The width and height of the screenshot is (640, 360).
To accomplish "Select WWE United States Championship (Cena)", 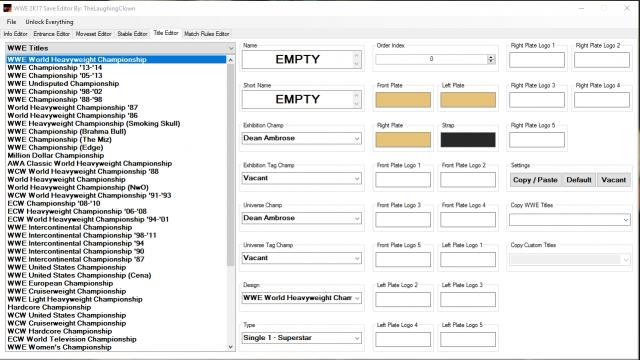I will click(116, 276).
